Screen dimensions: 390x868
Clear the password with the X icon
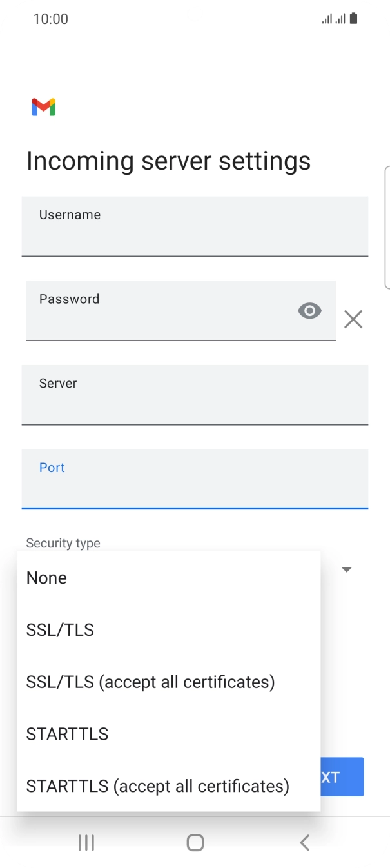[x=353, y=319]
